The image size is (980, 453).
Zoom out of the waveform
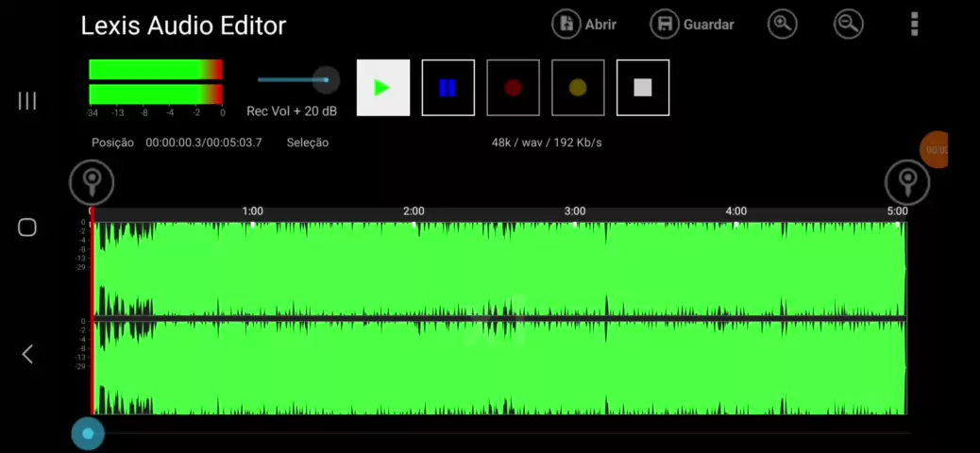[x=848, y=25]
